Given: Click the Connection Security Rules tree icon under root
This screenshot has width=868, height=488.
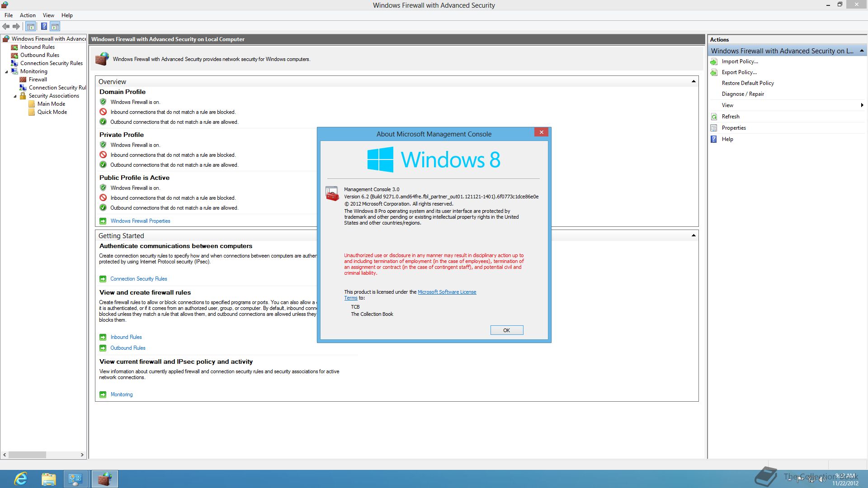Looking at the screenshot, I should (x=14, y=63).
